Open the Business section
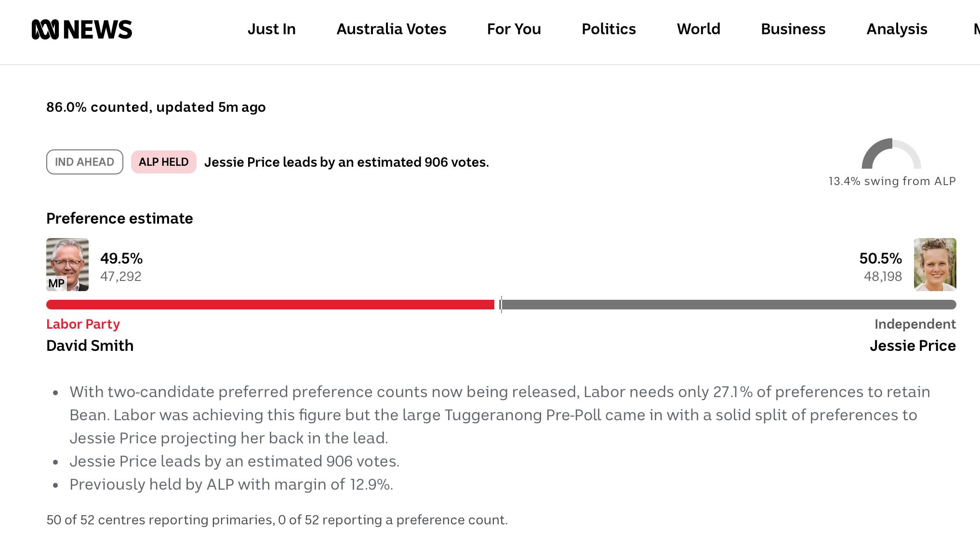Screen dimensions: 980x534 (793, 29)
